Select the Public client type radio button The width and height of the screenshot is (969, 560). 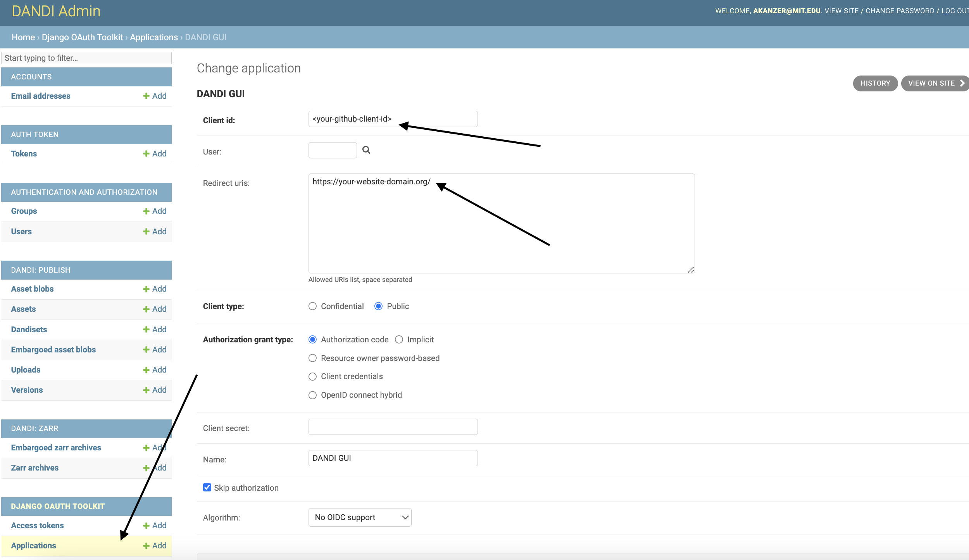378,306
